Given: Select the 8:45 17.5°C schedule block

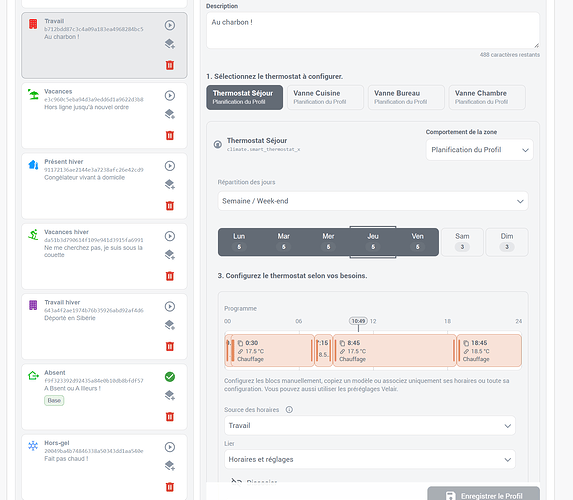Looking at the screenshot, I should pyautogui.click(x=395, y=351).
